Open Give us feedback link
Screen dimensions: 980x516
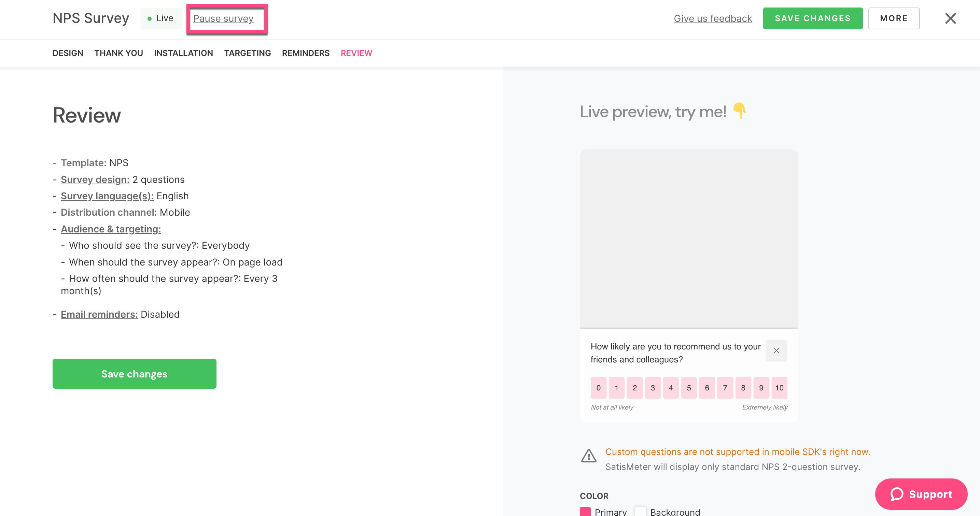(x=713, y=18)
